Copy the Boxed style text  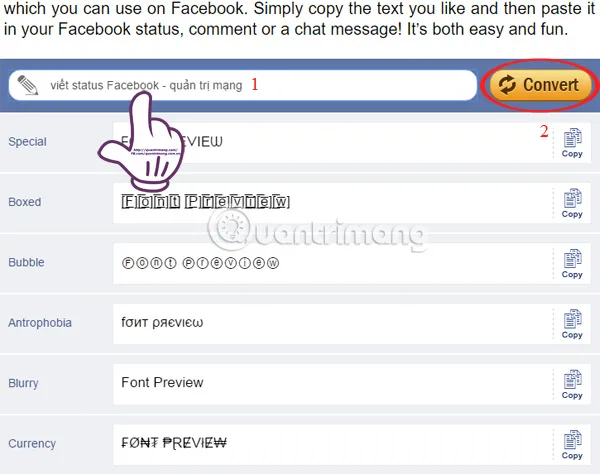click(572, 203)
